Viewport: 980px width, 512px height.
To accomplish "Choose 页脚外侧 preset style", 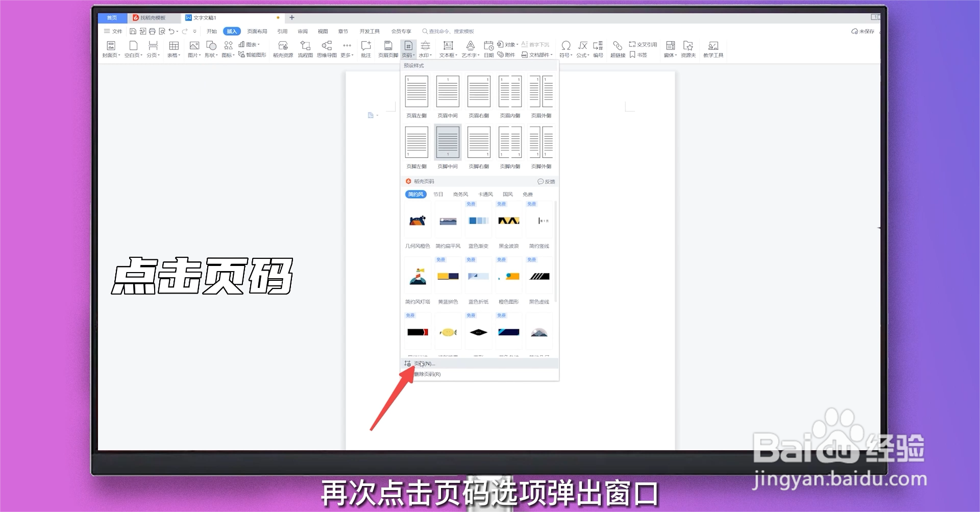I will tap(541, 147).
